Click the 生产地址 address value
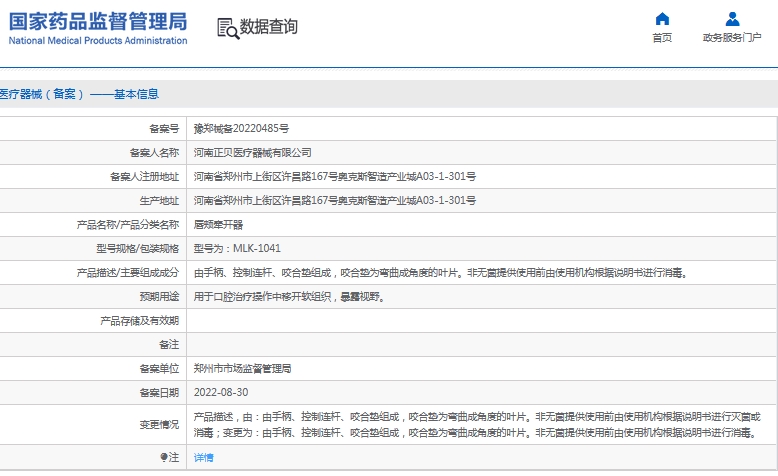 tap(335, 201)
